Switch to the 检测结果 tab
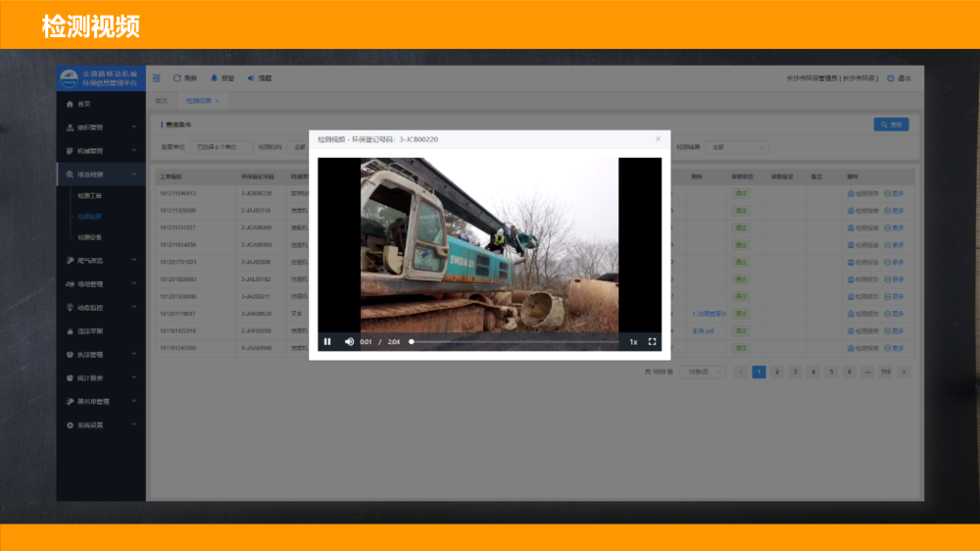 tap(199, 101)
